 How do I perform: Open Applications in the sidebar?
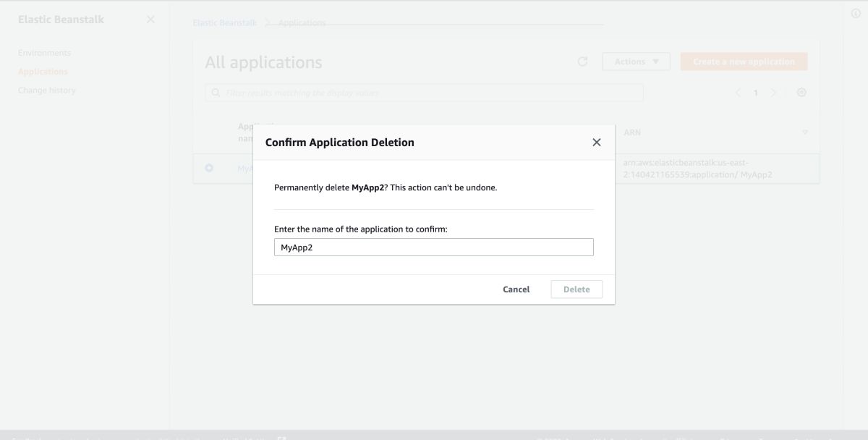tap(43, 72)
